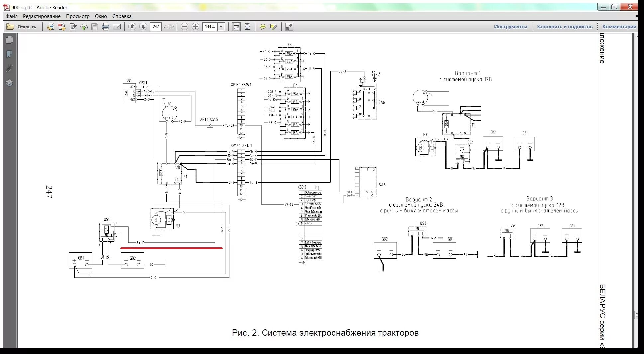Click the QS1 component label

(x=107, y=219)
